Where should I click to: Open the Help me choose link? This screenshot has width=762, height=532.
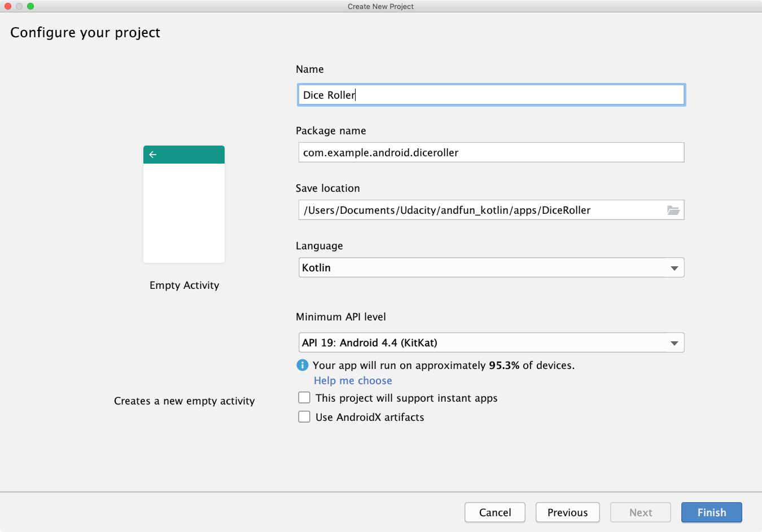coord(352,380)
